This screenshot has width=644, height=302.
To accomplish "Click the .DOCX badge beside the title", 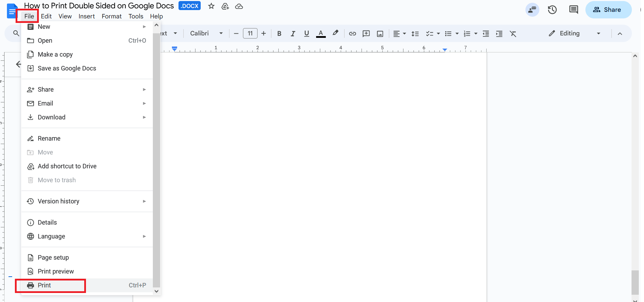I will tap(190, 6).
